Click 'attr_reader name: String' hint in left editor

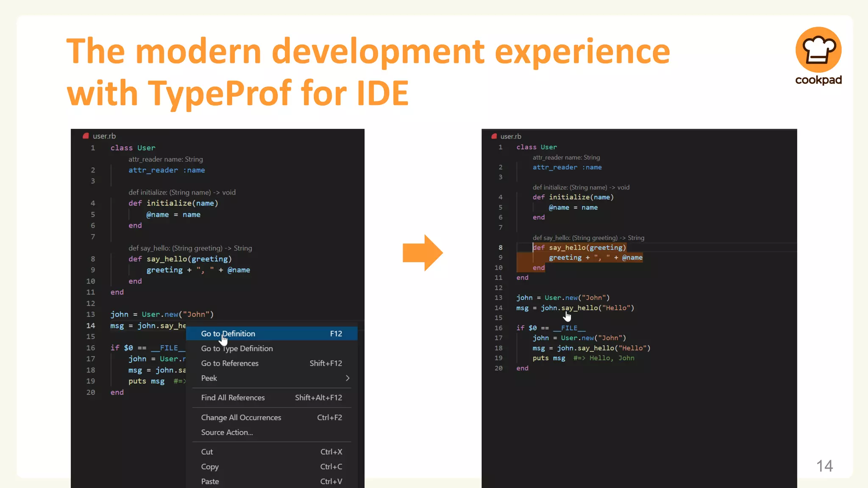pyautogui.click(x=166, y=159)
